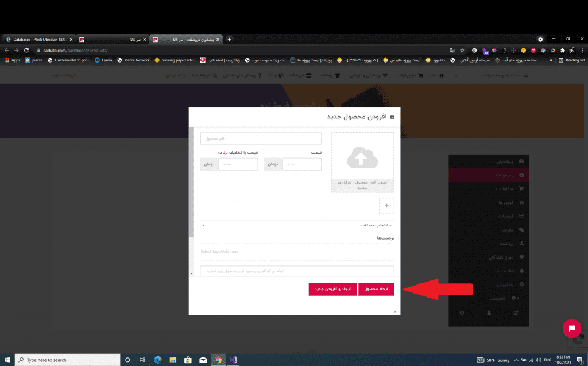Open Visual Studio from the taskbar

coord(234,360)
